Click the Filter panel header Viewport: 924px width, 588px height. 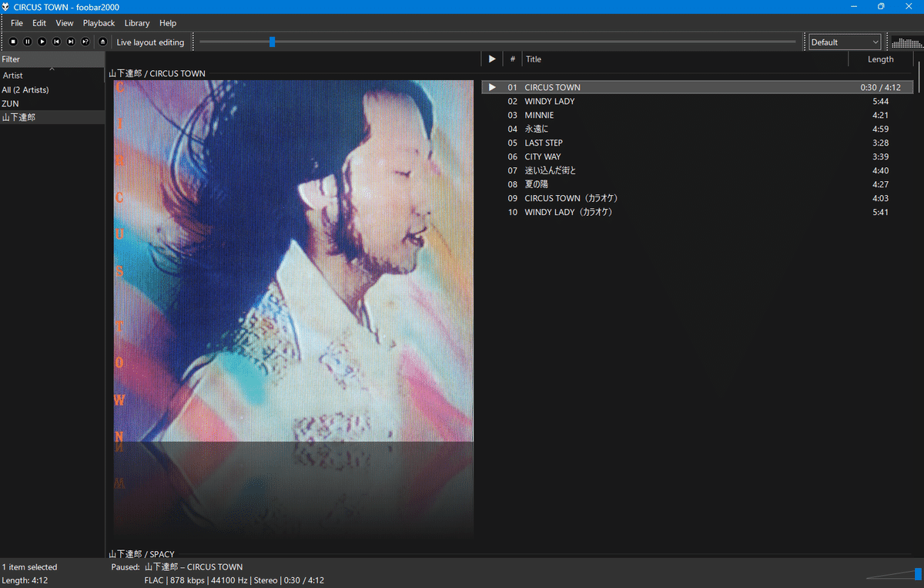tap(52, 59)
